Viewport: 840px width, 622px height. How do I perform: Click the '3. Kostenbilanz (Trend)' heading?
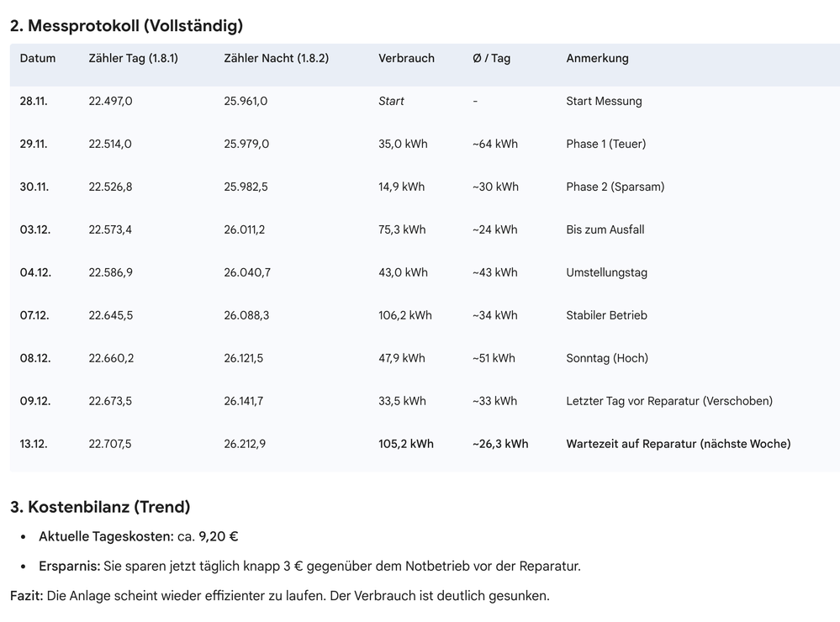[x=100, y=507]
